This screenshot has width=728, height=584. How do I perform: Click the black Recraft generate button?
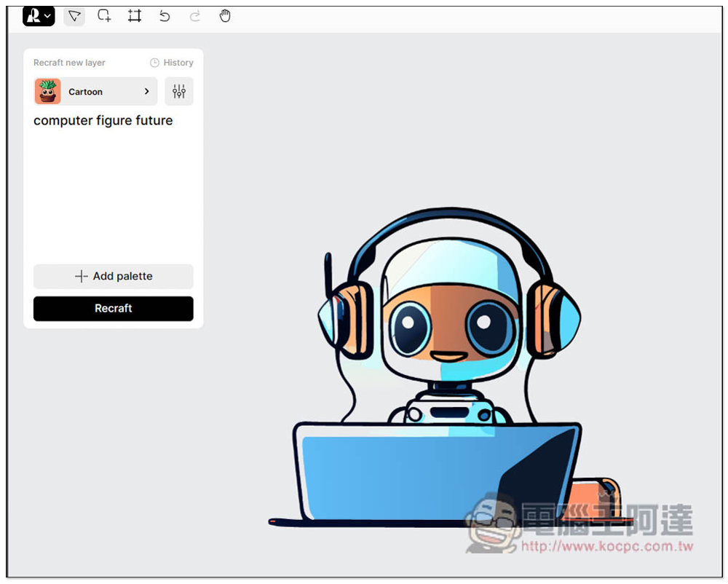tap(114, 309)
